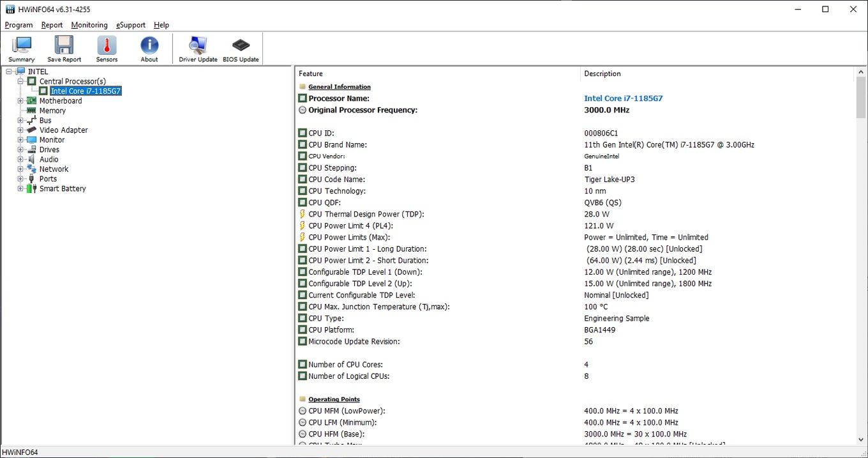The height and width of the screenshot is (458, 868).
Task: Select the CPU Stepping row
Action: click(574, 168)
